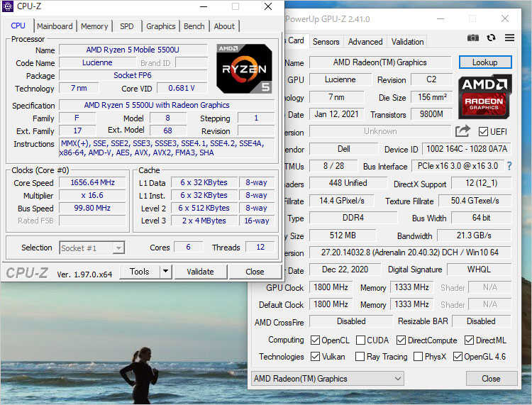Click the Device ID value 1002 164C

coord(467,149)
